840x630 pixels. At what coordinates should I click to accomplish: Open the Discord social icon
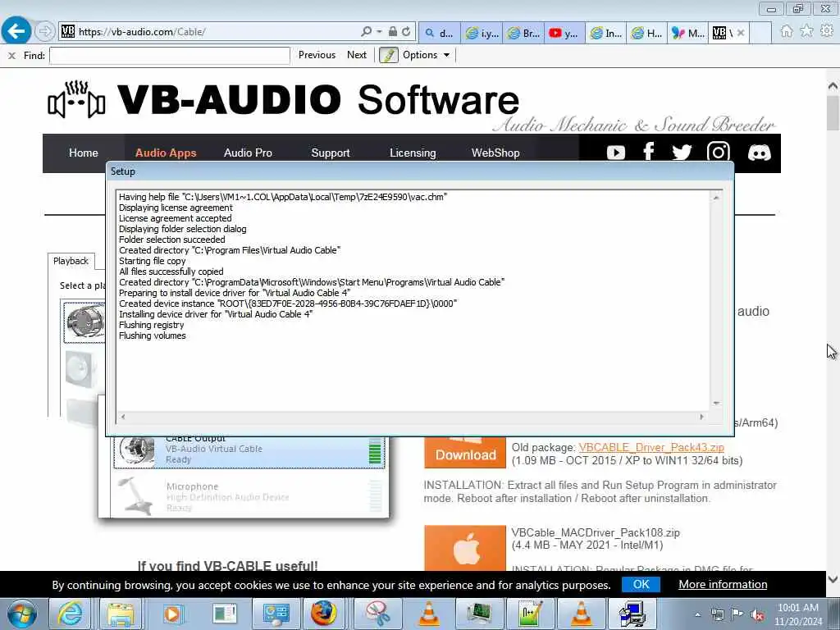(x=759, y=153)
